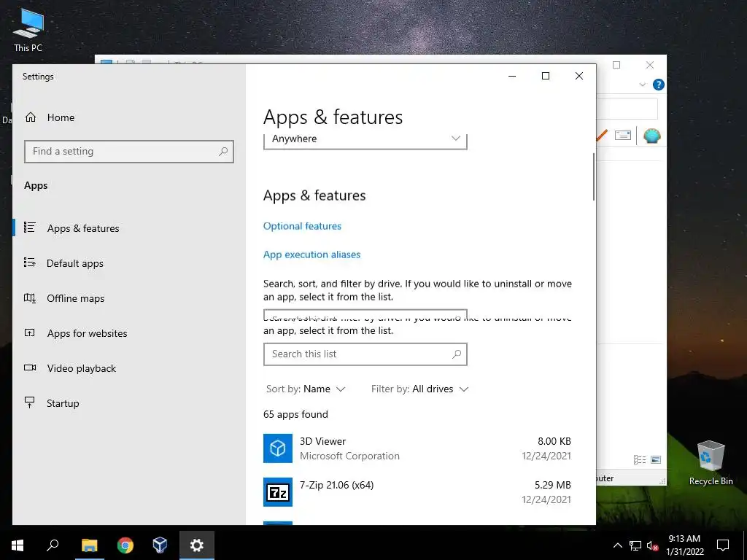Open Default apps section
This screenshot has width=747, height=560.
75,263
